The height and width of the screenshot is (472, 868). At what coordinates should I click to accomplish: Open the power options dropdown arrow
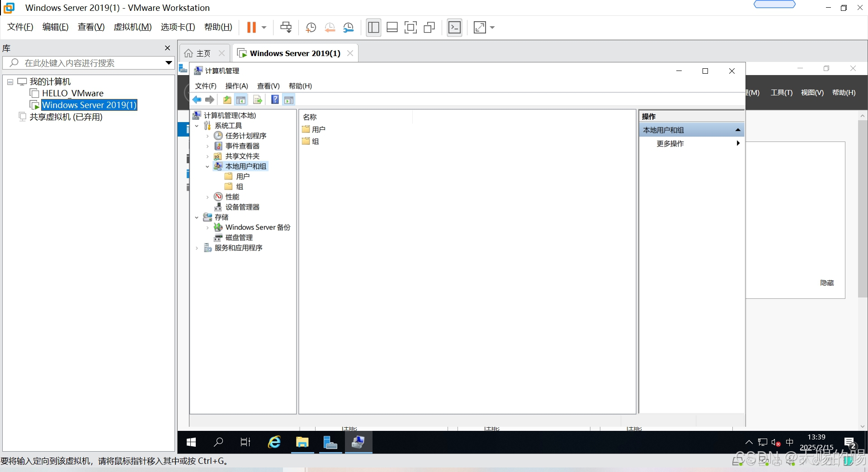pyautogui.click(x=264, y=28)
